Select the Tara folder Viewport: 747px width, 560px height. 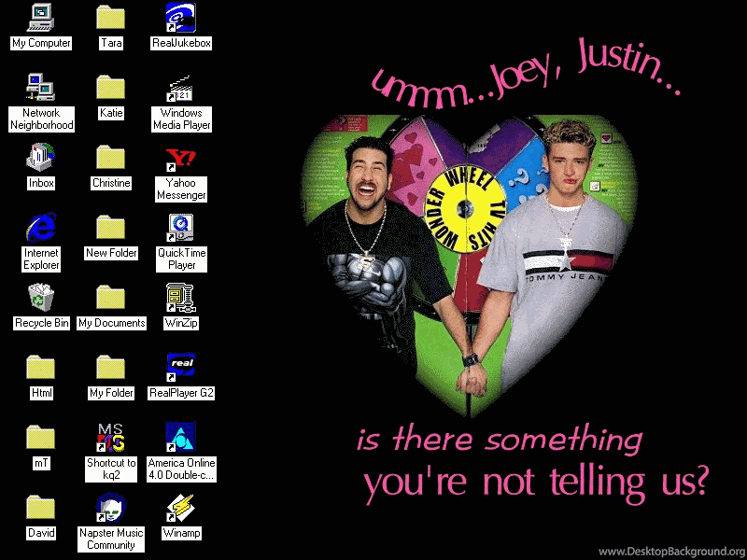[x=111, y=18]
